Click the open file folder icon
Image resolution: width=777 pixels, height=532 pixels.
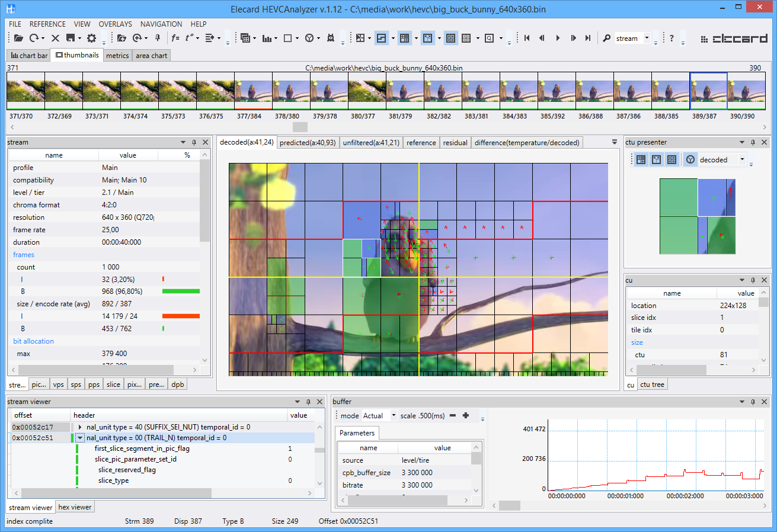coord(18,38)
